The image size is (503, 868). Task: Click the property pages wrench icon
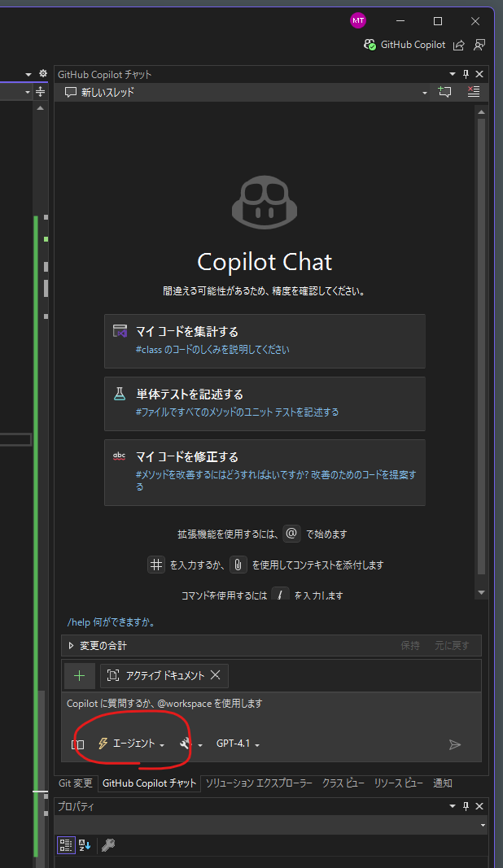(108, 844)
